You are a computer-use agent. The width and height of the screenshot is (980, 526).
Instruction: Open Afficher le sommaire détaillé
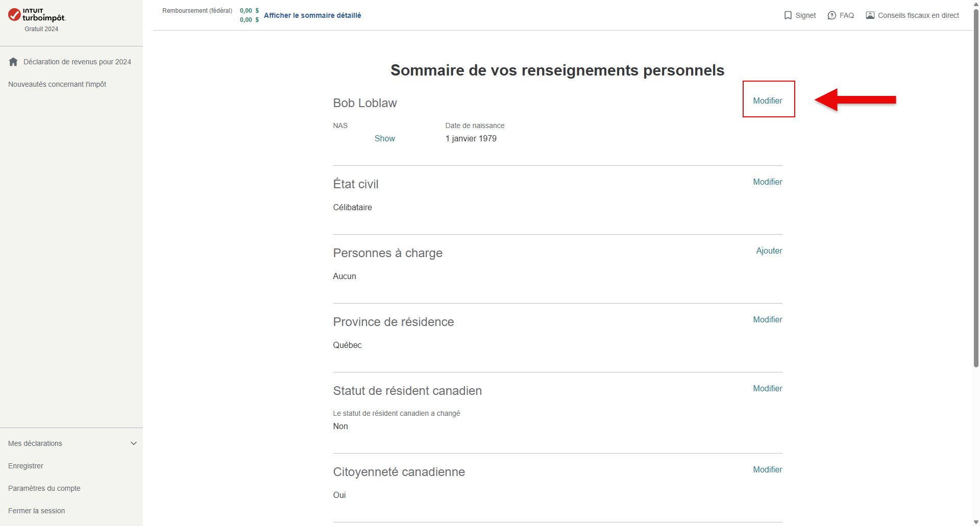coord(312,15)
